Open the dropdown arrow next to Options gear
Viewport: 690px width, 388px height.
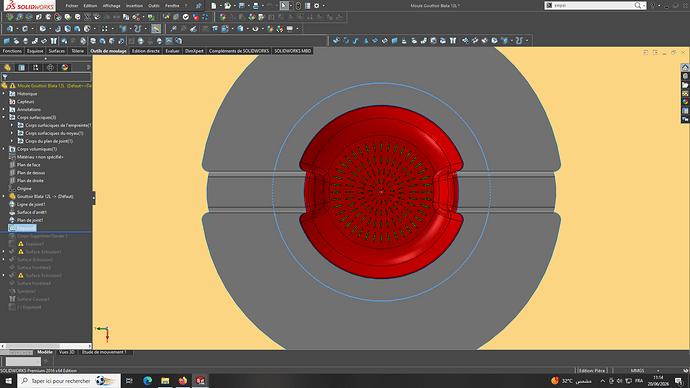coord(323,6)
